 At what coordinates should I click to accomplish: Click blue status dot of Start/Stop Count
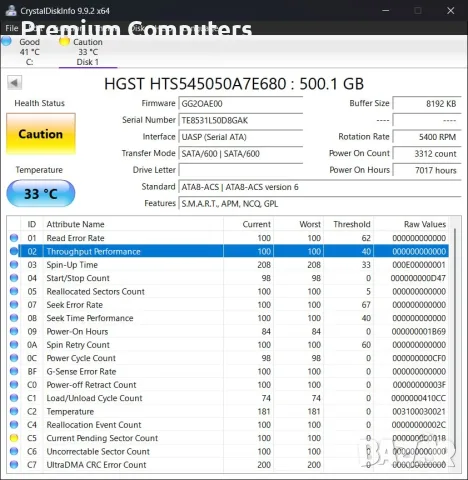(x=14, y=278)
